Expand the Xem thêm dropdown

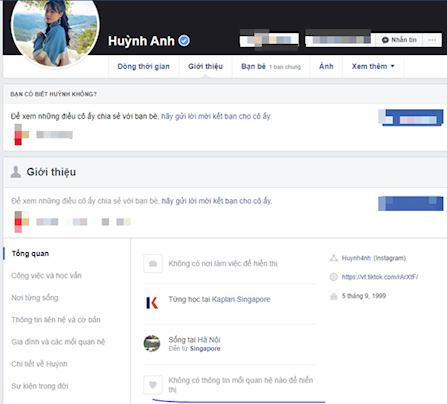pos(373,66)
